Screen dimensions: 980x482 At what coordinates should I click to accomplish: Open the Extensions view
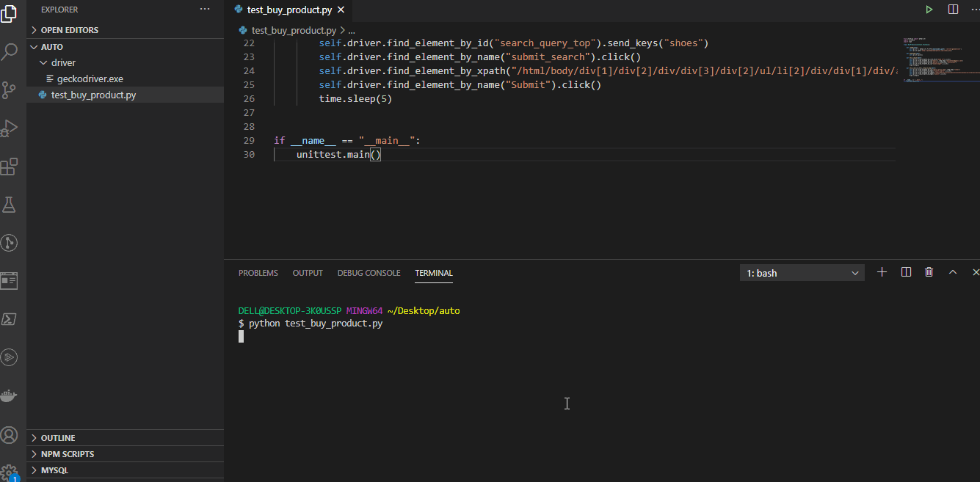[x=10, y=167]
